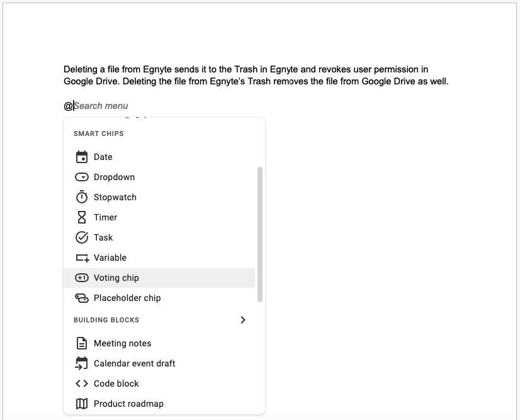Expand Building Blocks with chevron arrow

pyautogui.click(x=243, y=320)
